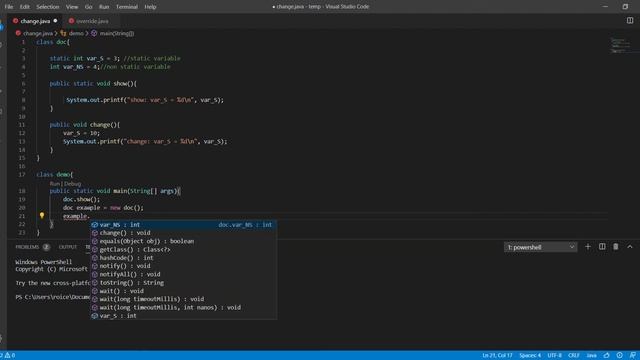Select the var_S : int suggestion
Viewport: 640px width, 360px height.
[183, 316]
